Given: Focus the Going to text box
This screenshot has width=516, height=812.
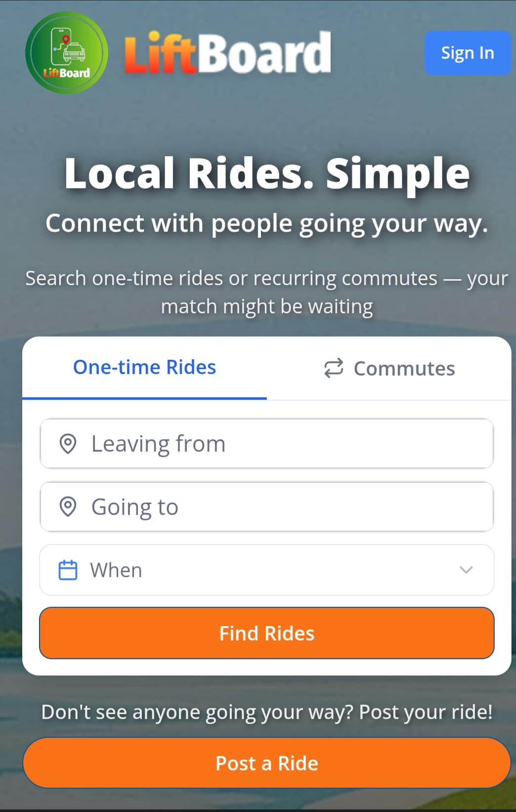Looking at the screenshot, I should (x=266, y=507).
